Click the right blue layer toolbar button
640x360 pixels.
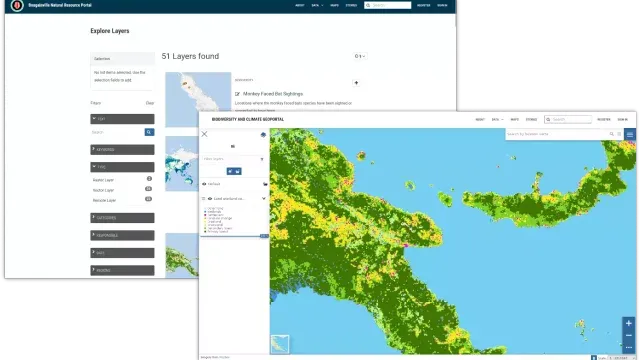[238, 171]
